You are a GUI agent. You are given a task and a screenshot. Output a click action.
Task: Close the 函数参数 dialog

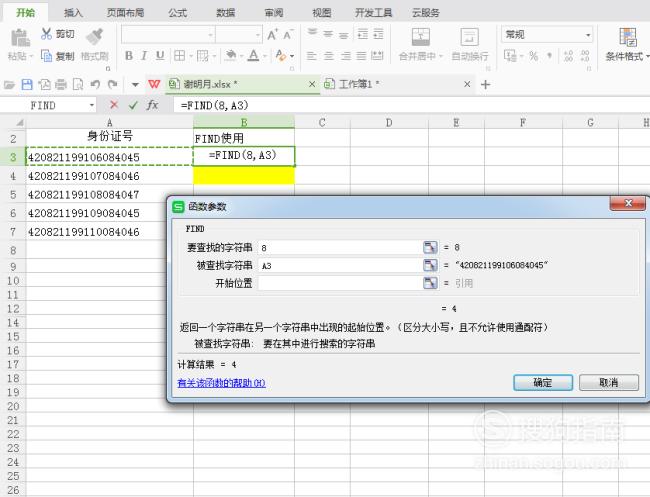click(x=628, y=203)
